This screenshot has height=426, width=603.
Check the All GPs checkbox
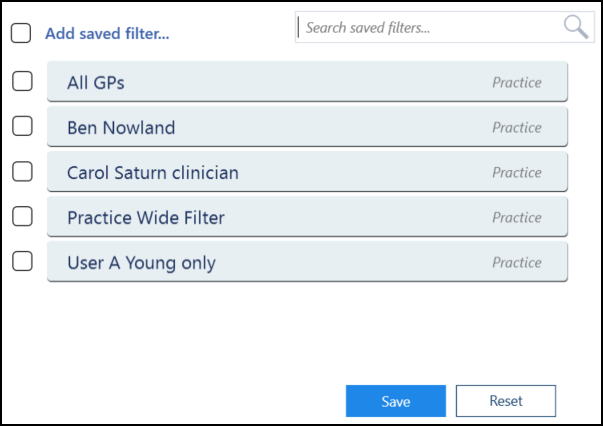(22, 81)
